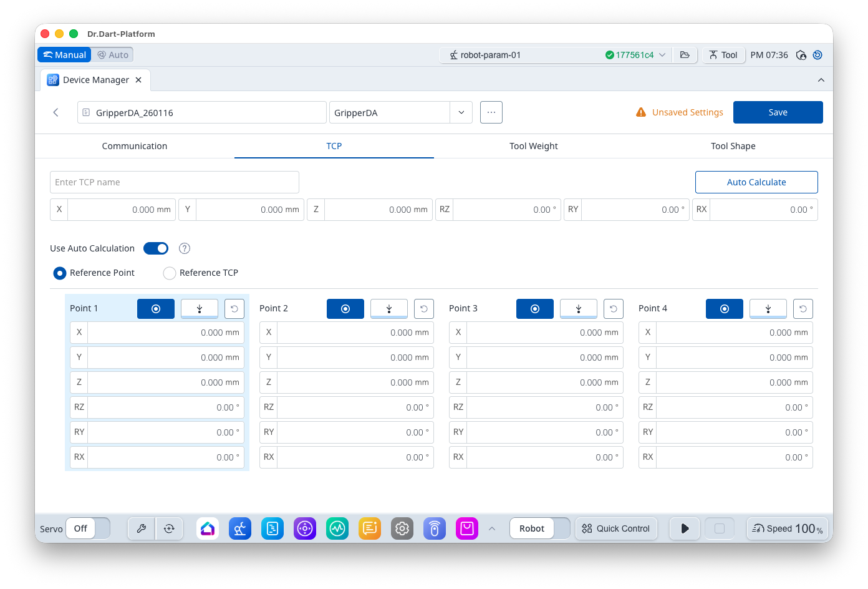Select the Device Manager tab
Screen dimensions: 868x589
click(95, 80)
